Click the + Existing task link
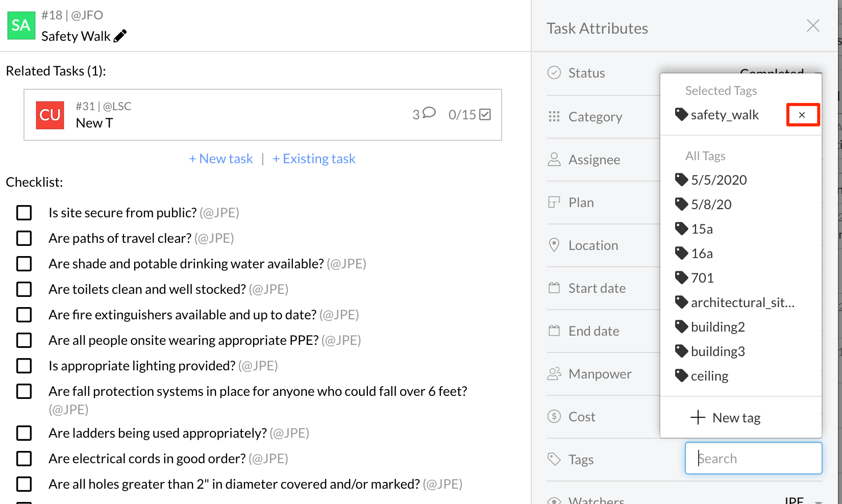The width and height of the screenshot is (842, 504). 314,159
